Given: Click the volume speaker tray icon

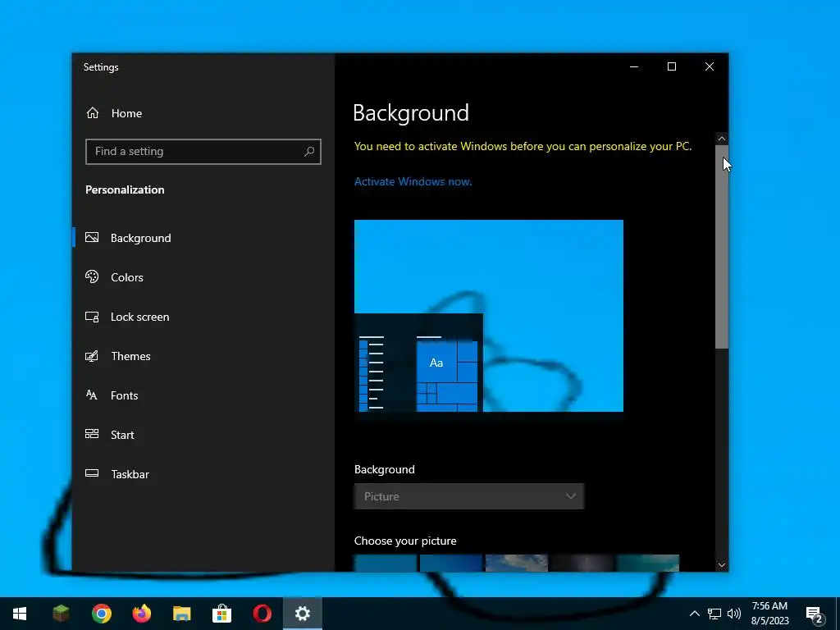Looking at the screenshot, I should pos(734,614).
